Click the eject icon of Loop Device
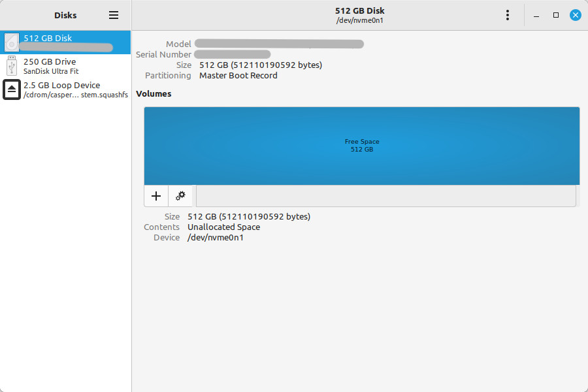 coord(12,90)
